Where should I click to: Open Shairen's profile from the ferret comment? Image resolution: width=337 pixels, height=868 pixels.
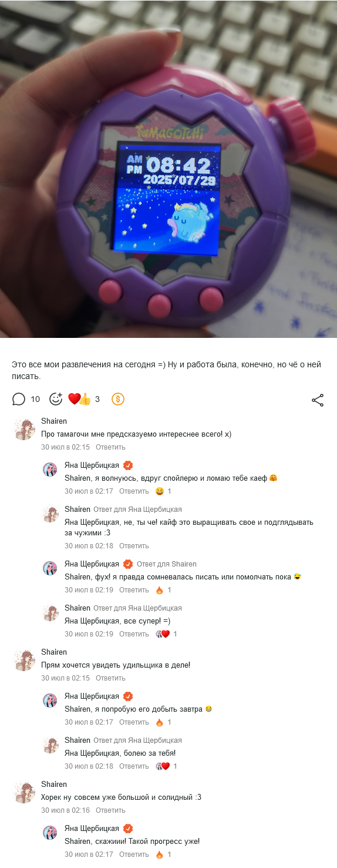[54, 784]
